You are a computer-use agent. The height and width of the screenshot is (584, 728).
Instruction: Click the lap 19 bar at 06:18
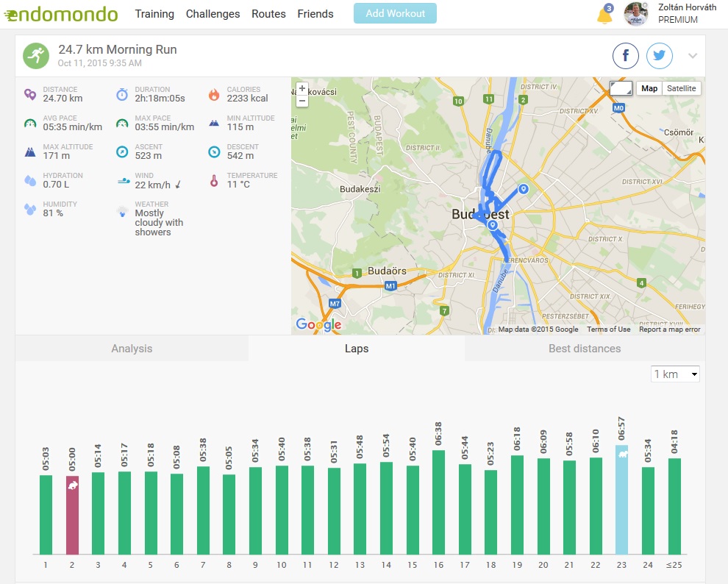click(517, 505)
